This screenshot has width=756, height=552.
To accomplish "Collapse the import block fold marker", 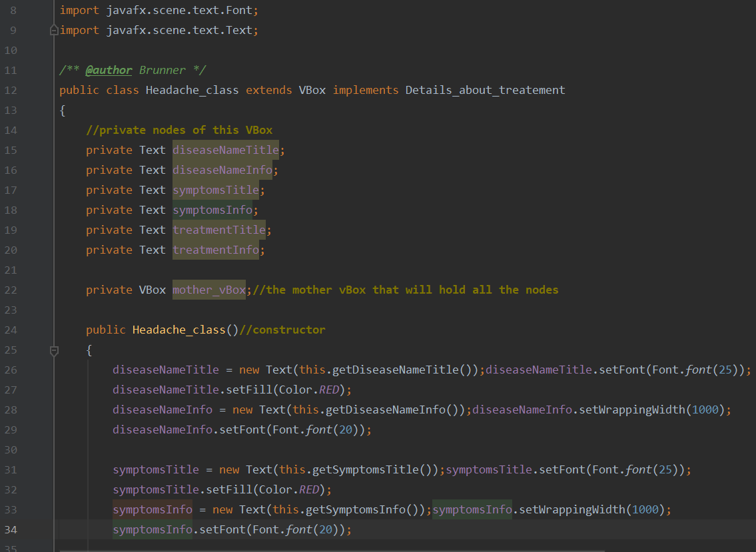I will 54,31.
